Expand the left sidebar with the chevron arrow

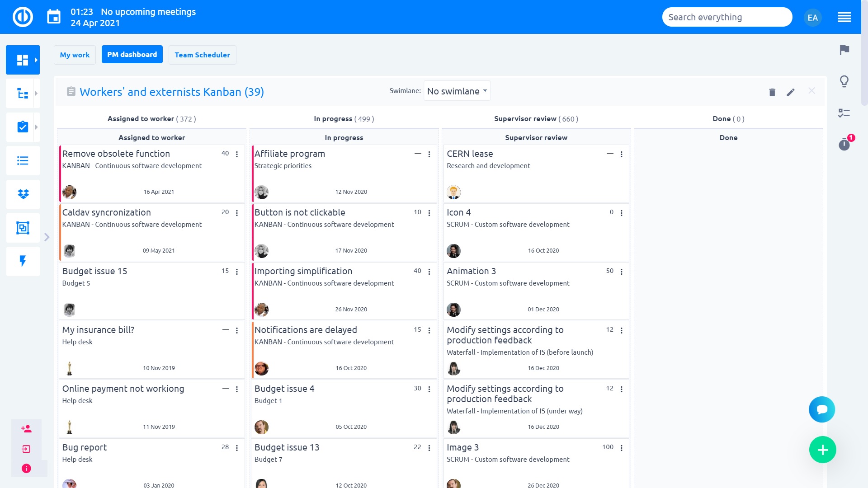(x=47, y=236)
